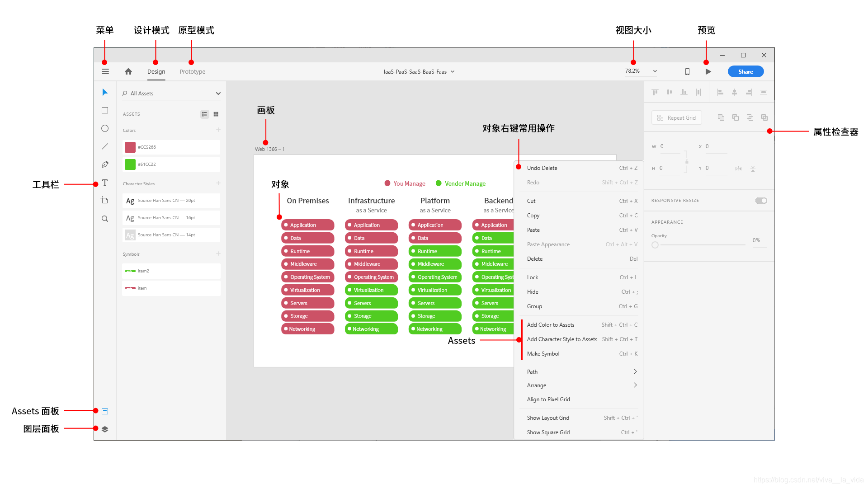The height and width of the screenshot is (488, 868).
Task: Choose Make Symbol from context menu
Action: [x=543, y=354]
